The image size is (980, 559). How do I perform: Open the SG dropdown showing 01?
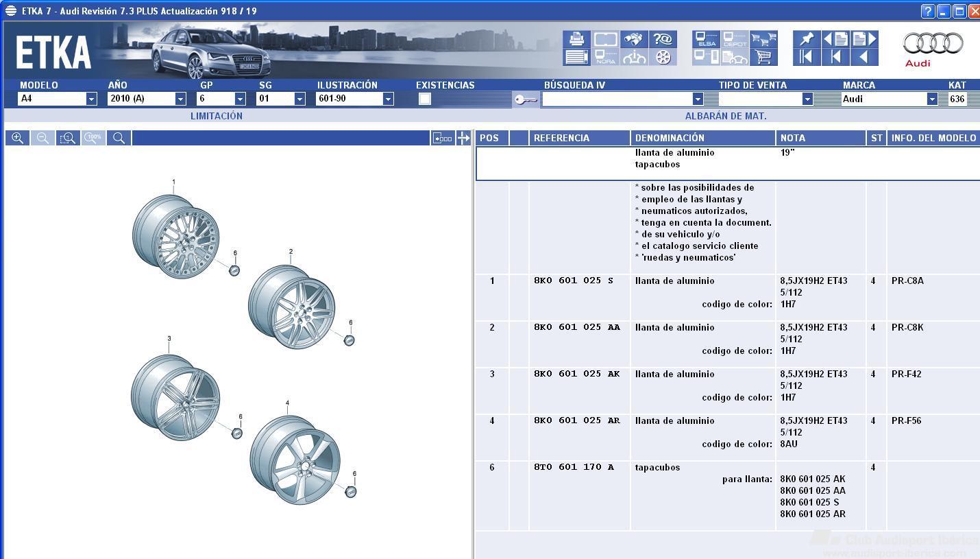(299, 99)
